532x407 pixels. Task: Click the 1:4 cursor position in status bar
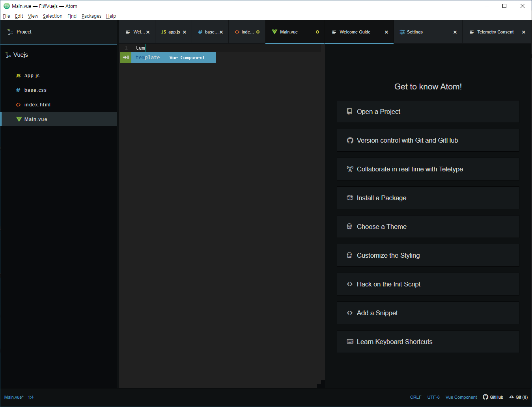pos(31,397)
